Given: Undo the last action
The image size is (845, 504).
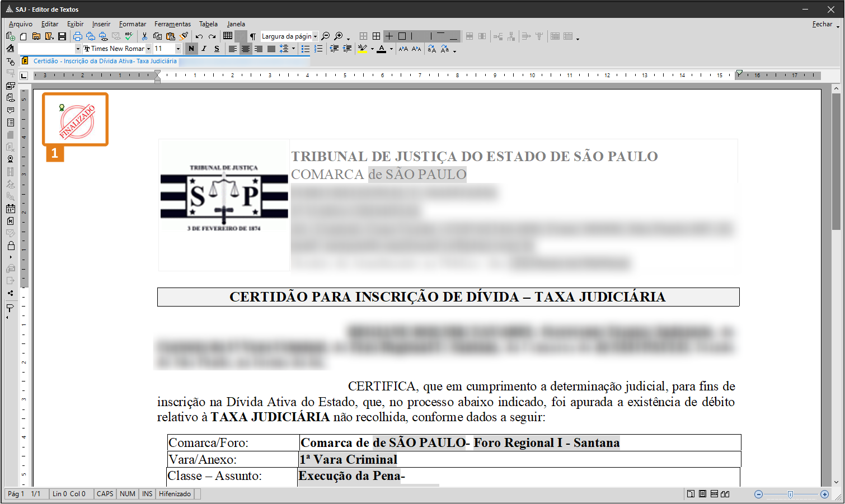Looking at the screenshot, I should pyautogui.click(x=199, y=36).
